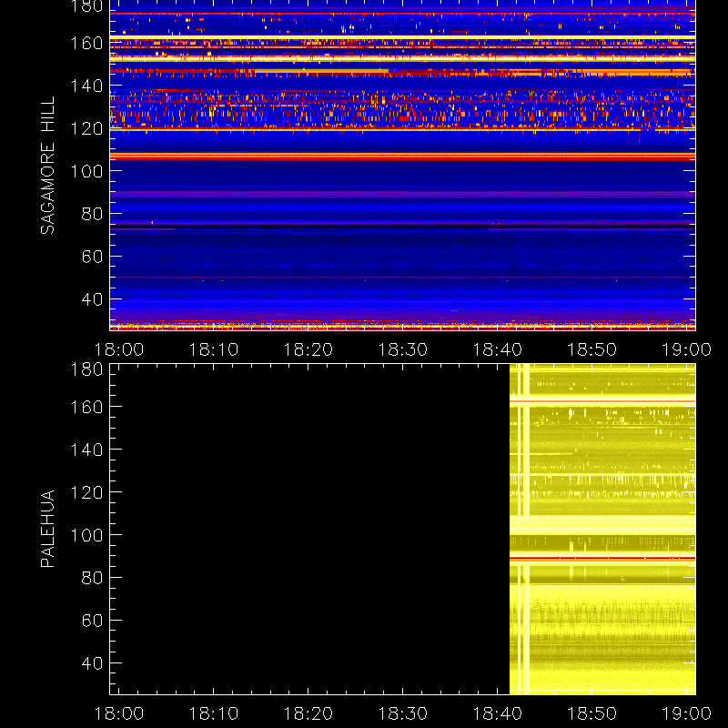This screenshot has height=728, width=728.
Task: Pick the 80 tick label on Palehua plot
Action: coord(92,578)
